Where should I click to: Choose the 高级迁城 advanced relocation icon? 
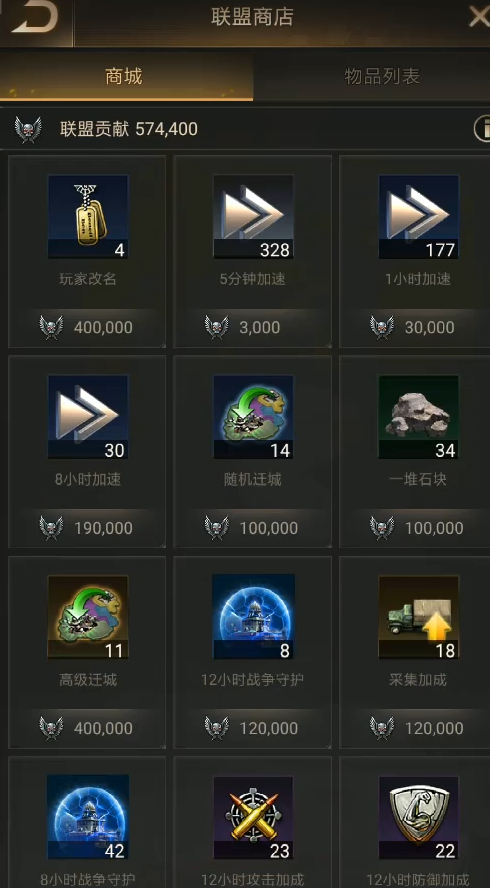coord(88,617)
